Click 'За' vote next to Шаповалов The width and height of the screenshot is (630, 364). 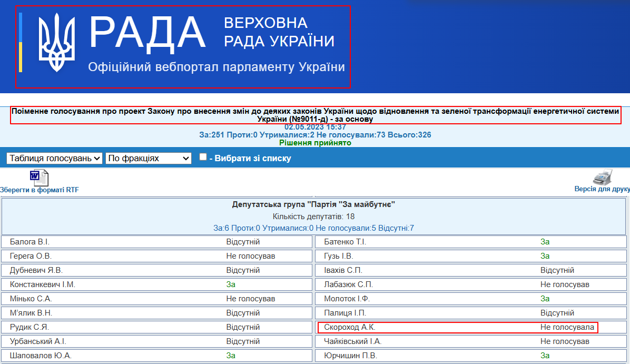(231, 356)
